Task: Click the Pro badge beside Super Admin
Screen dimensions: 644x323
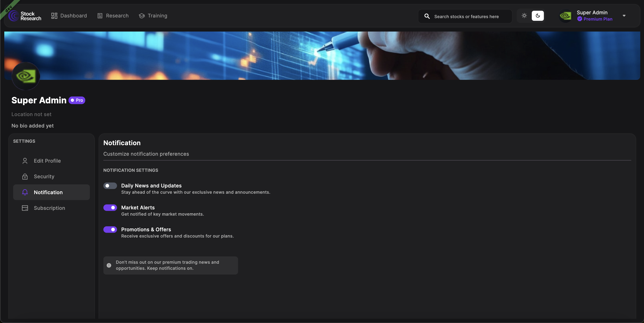Action: click(77, 100)
